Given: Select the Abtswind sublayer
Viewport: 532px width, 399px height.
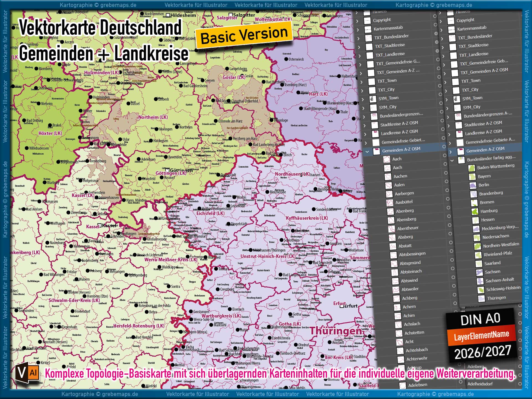Looking at the screenshot, I should [409, 280].
